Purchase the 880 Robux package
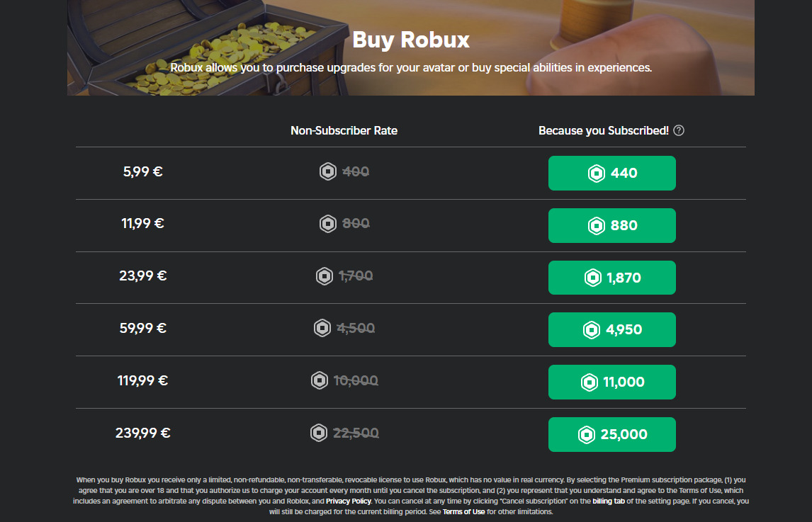The image size is (812, 522). 611,225
